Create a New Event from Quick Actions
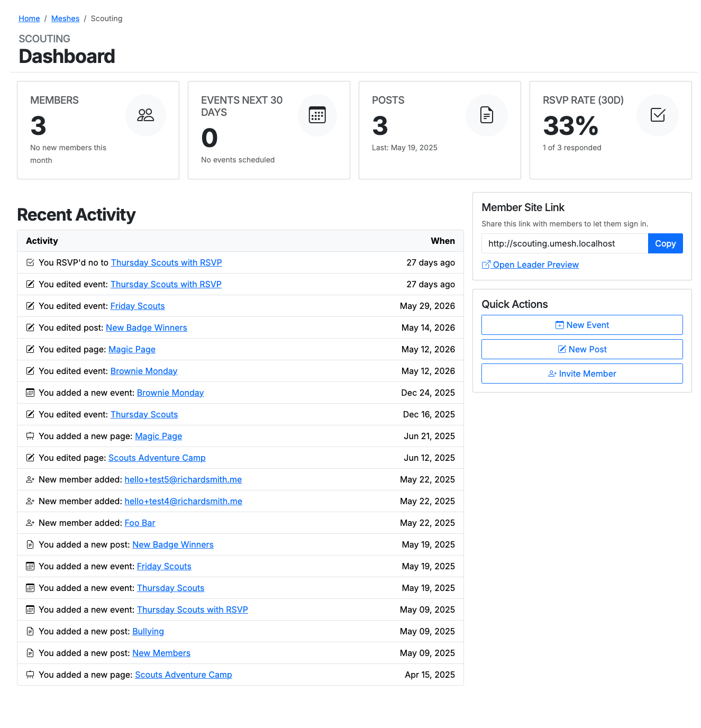Image resolution: width=701 pixels, height=728 pixels. 582,325
